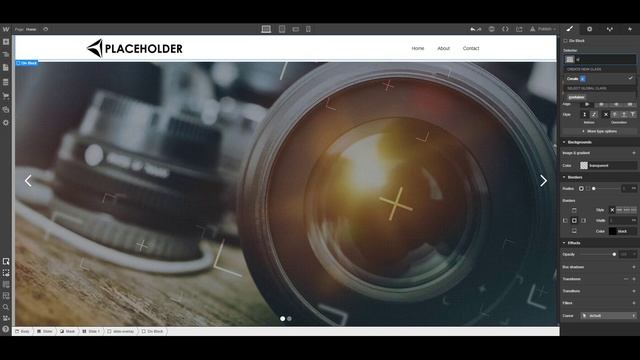Viewport: 640px width, 360px height.
Task: Open the search icon in left sidebar
Action: [x=6, y=307]
